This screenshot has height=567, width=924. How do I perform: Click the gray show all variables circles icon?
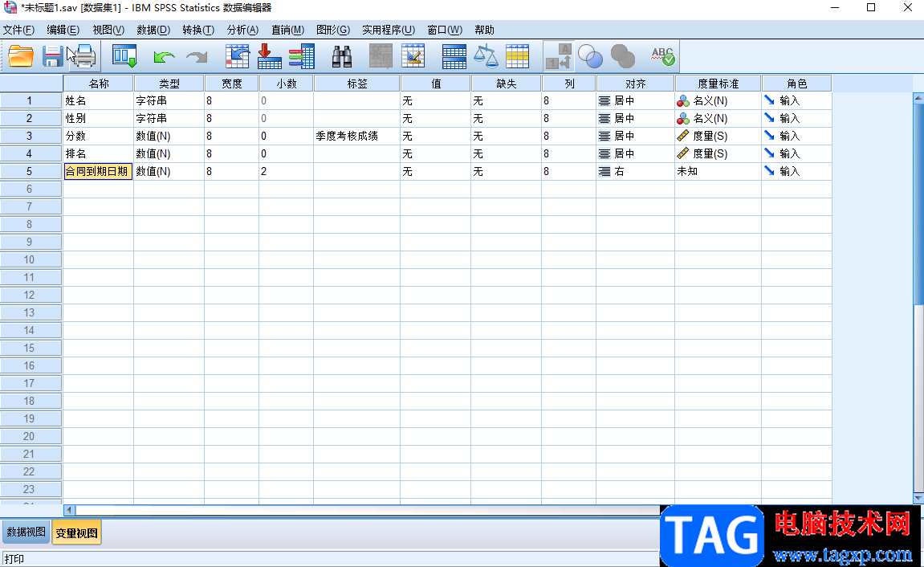pyautogui.click(x=623, y=56)
